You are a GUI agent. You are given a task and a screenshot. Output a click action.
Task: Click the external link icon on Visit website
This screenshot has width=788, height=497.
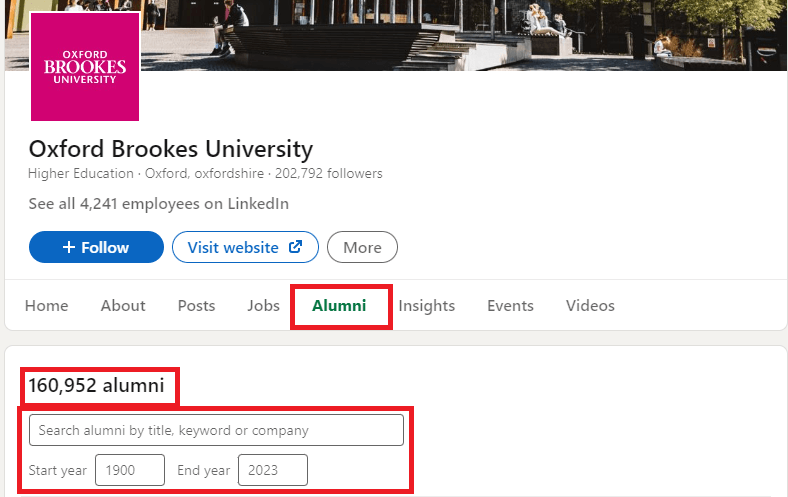(x=296, y=247)
